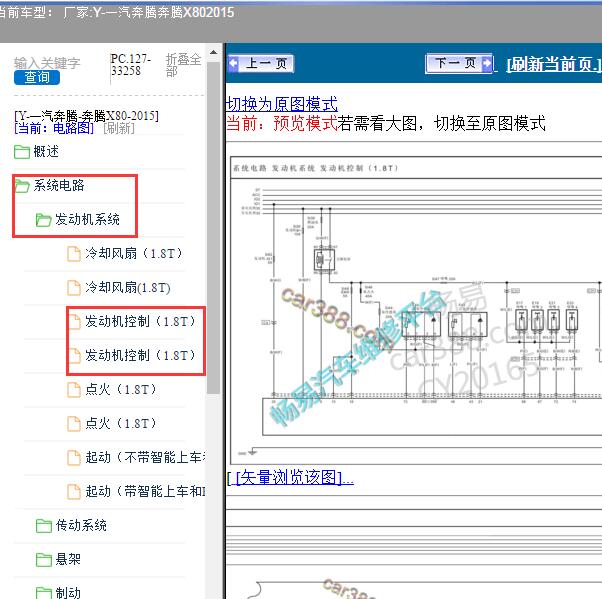602x599 pixels.
Task: Click the [Y-一汽奔腾-奔腾X80-2015] heading text
Action: (x=86, y=115)
